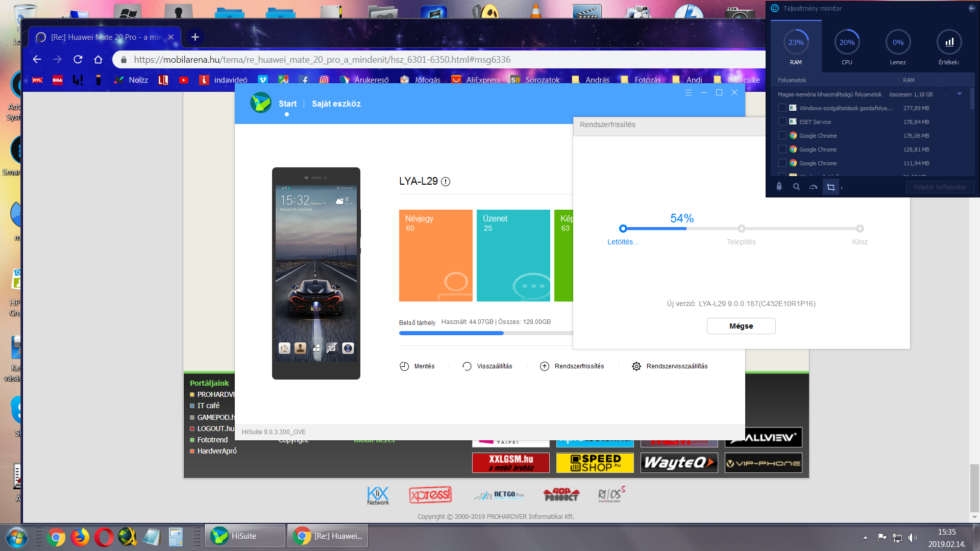Check the Windows-szolgáltatások gazdafolyamat checkbox
The height and width of the screenshot is (551, 980).
[782, 108]
